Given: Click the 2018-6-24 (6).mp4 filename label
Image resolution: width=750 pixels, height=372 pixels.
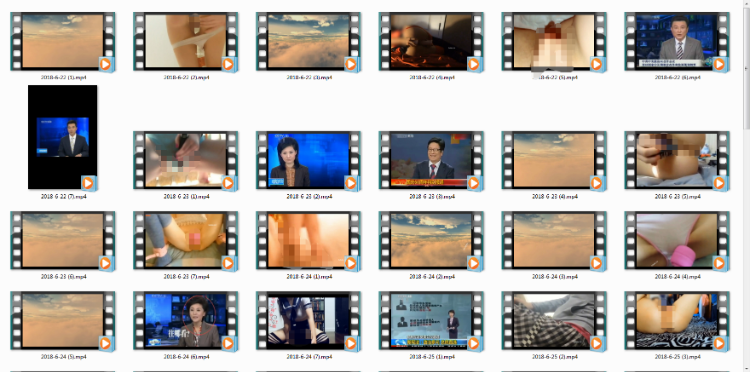Looking at the screenshot, I should [x=186, y=357].
